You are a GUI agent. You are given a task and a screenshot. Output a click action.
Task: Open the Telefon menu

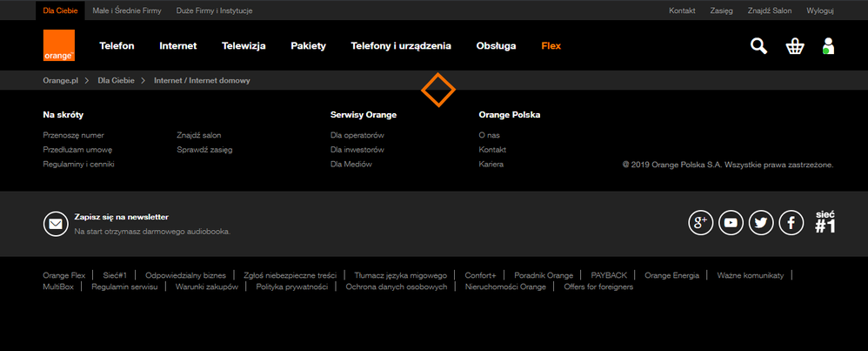coord(117,46)
